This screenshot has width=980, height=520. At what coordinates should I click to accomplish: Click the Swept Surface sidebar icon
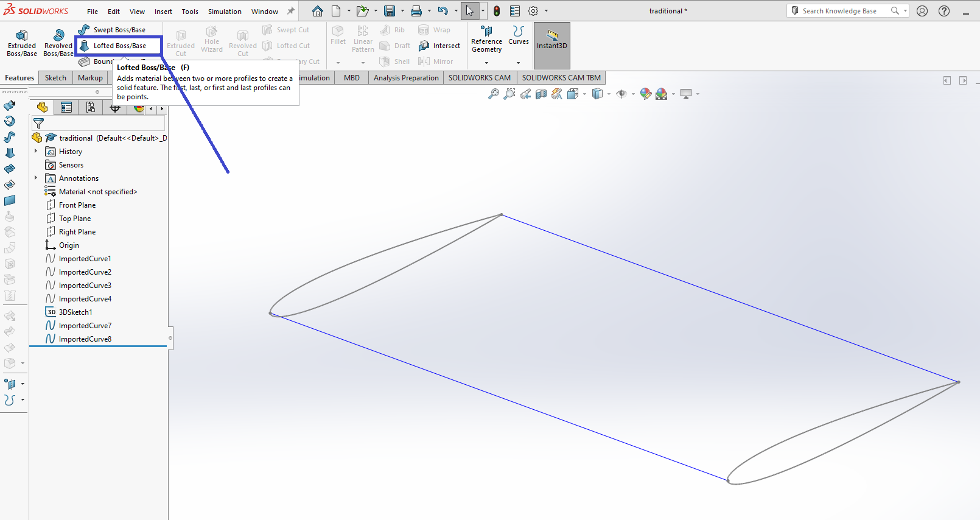tap(10, 138)
